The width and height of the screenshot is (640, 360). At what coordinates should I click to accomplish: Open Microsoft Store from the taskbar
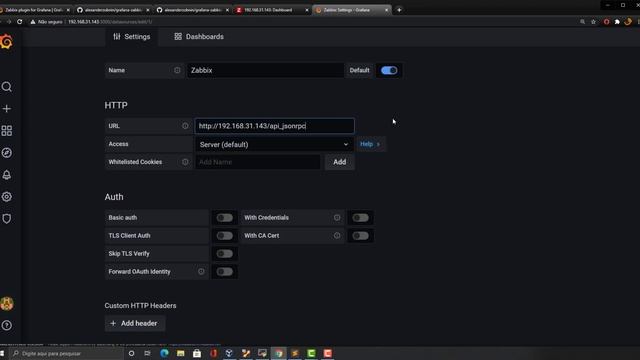click(197, 353)
